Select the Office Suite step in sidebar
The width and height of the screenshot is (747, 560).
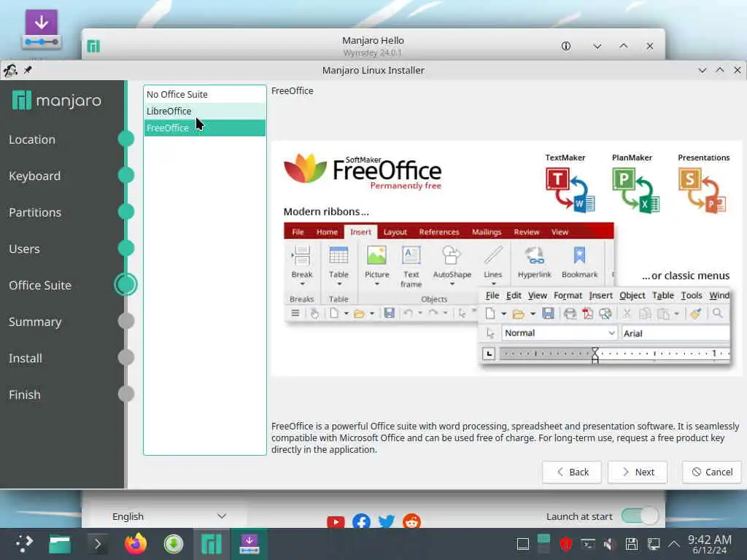40,285
